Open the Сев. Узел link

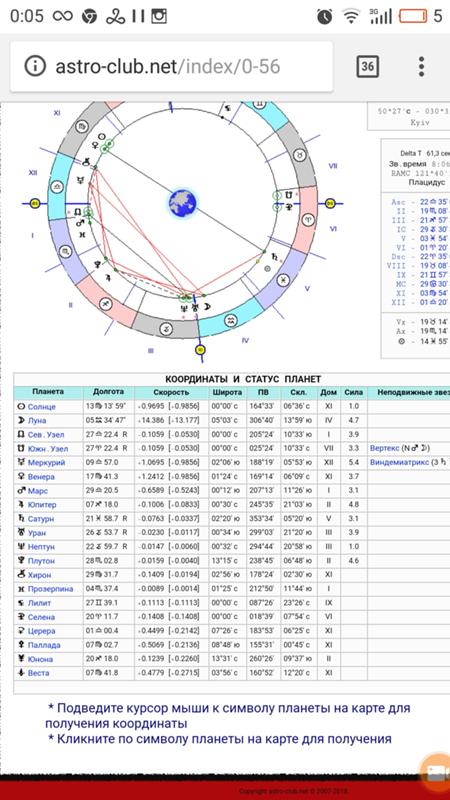[46, 435]
